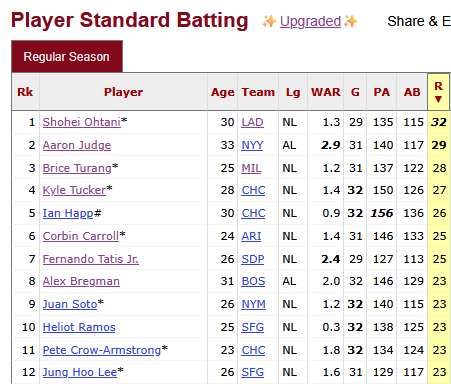Open Fernando Tatis Jr. player page
The image size is (451, 384).
coord(91,259)
